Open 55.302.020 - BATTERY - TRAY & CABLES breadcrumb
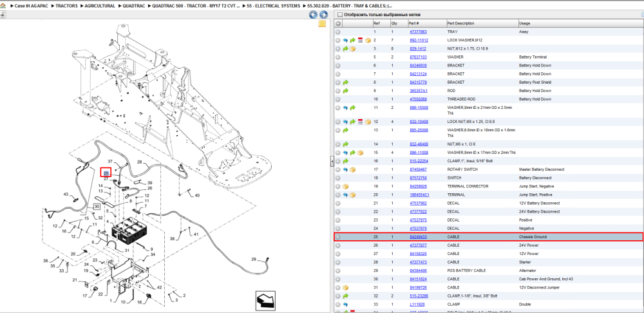This screenshot has width=644, height=313. 349,6
